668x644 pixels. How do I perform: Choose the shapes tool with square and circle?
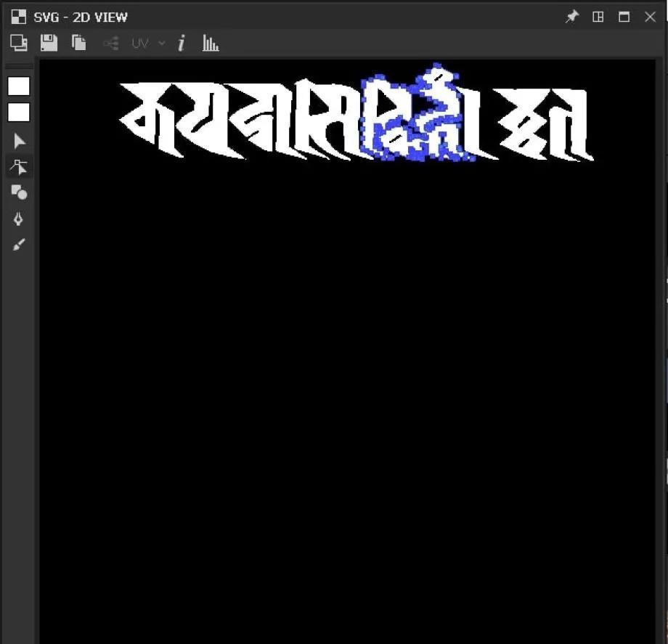(x=19, y=192)
